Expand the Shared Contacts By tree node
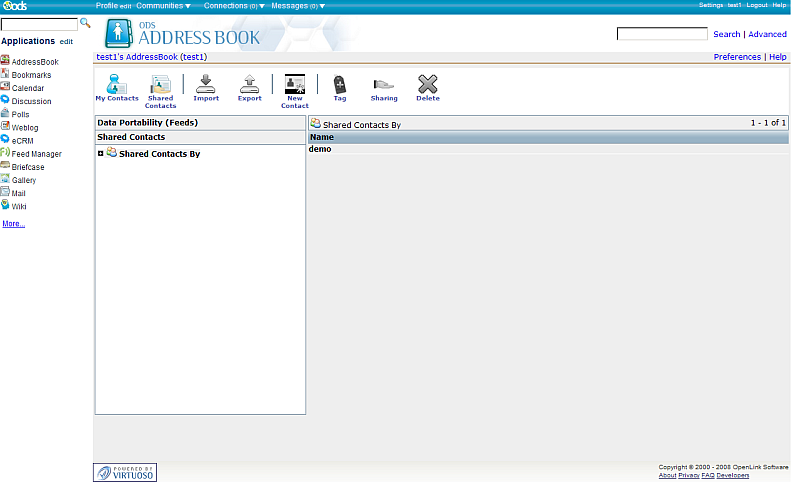800x493 pixels. (x=101, y=154)
